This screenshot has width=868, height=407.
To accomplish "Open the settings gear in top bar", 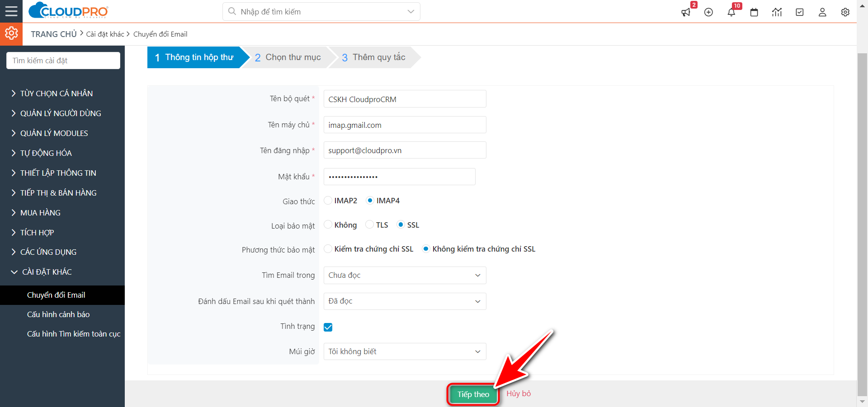I will pyautogui.click(x=845, y=12).
